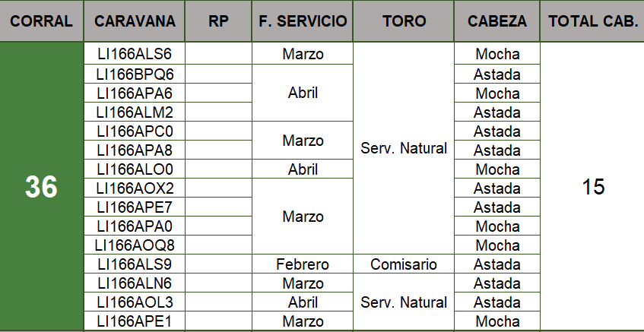Viewport: 644px width, 332px height.
Task: Select the Comisario toro cell
Action: (404, 264)
